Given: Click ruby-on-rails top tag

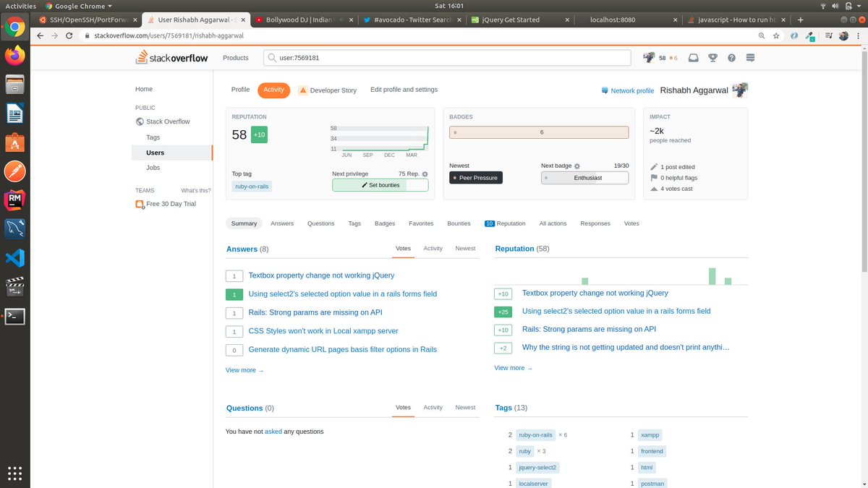Looking at the screenshot, I should click(x=252, y=187).
